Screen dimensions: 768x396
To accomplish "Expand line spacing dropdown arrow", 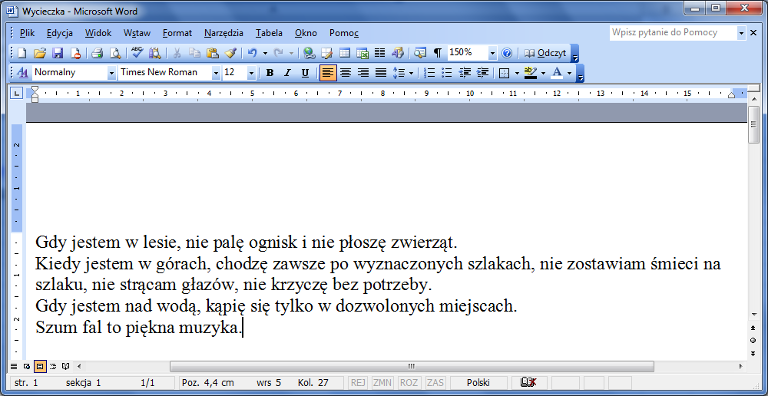I will [411, 73].
